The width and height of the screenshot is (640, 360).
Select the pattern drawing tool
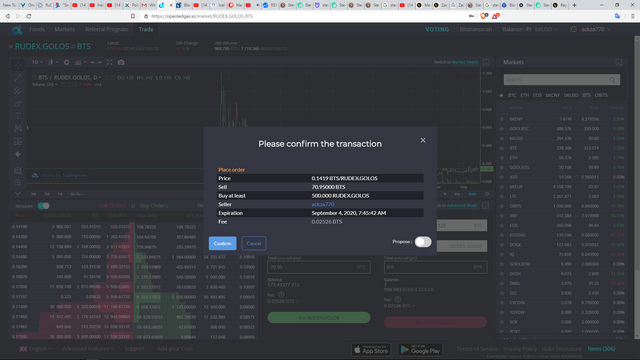(18, 129)
